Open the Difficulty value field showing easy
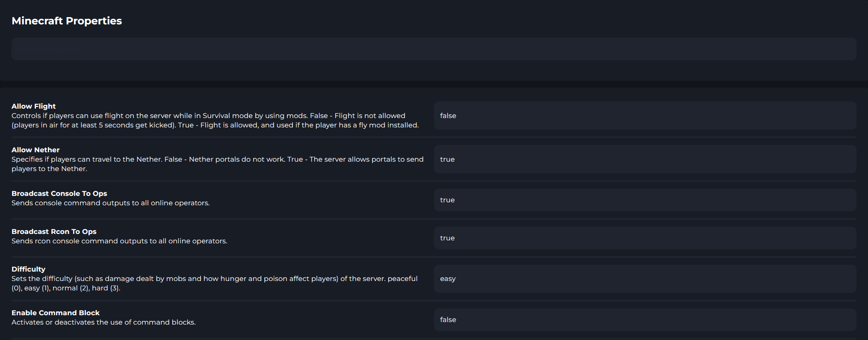 (x=645, y=279)
